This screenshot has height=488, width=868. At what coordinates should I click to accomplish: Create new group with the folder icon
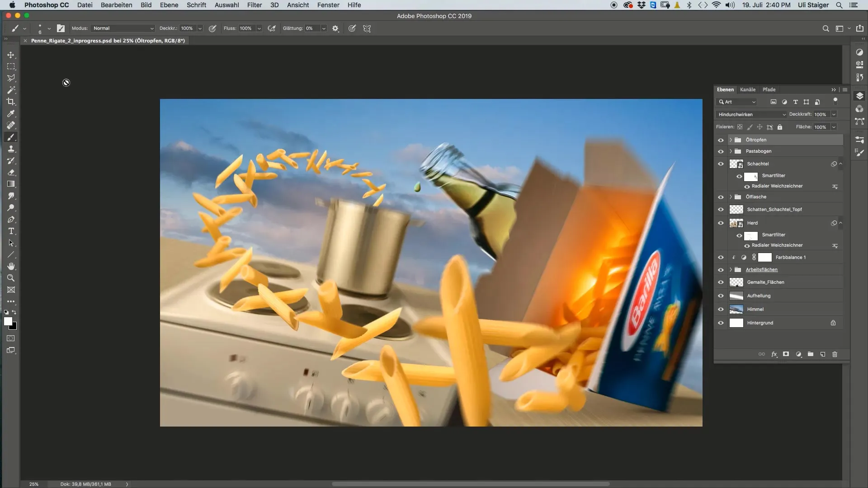pos(811,354)
